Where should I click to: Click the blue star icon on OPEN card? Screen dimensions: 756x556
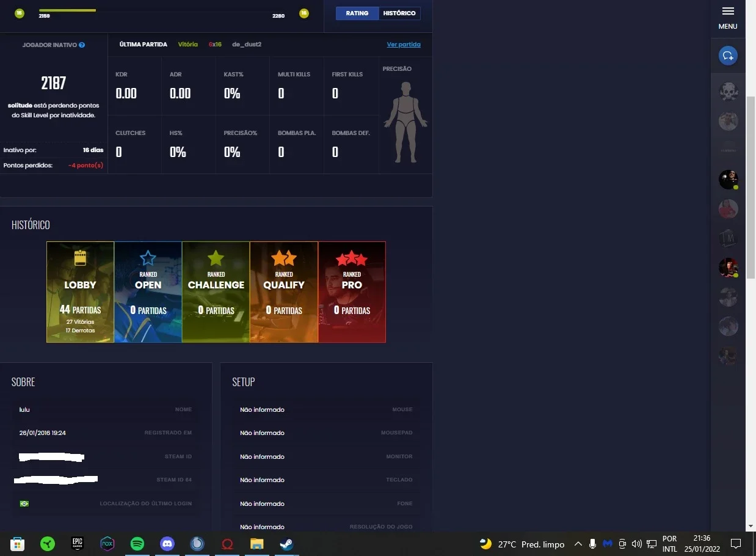[x=148, y=258]
